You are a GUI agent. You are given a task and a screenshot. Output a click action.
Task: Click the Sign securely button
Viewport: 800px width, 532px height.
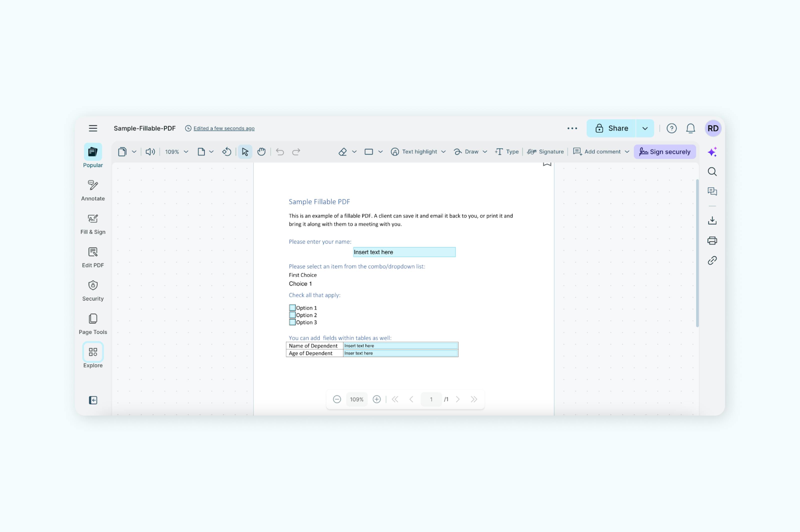664,152
